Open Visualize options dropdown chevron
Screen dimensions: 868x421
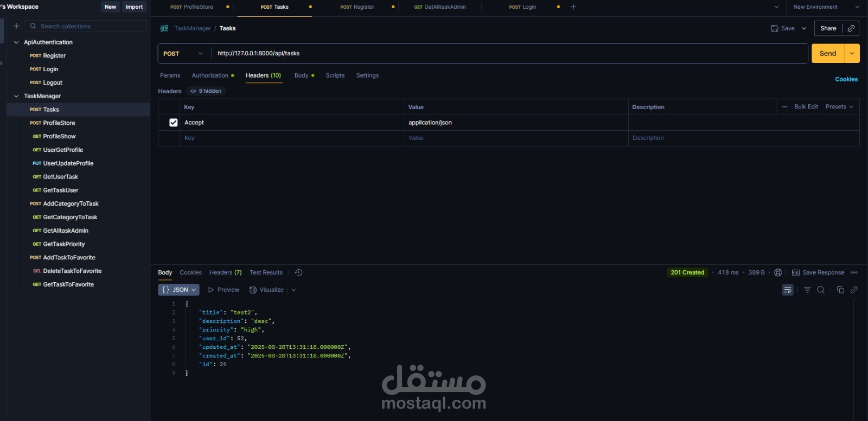tap(293, 290)
